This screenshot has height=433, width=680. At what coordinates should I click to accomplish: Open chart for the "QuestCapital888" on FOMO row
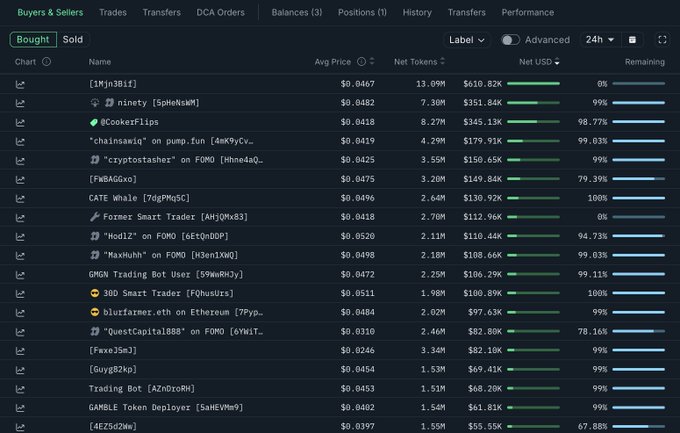coord(20,332)
